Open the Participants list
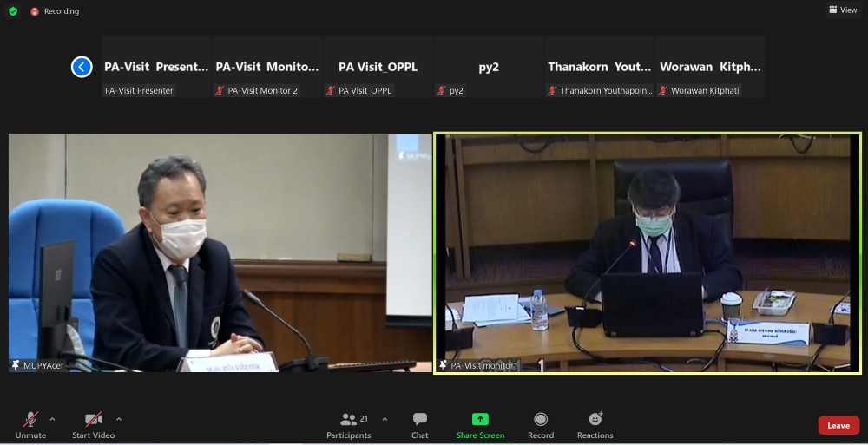This screenshot has width=868, height=445. pyautogui.click(x=349, y=424)
